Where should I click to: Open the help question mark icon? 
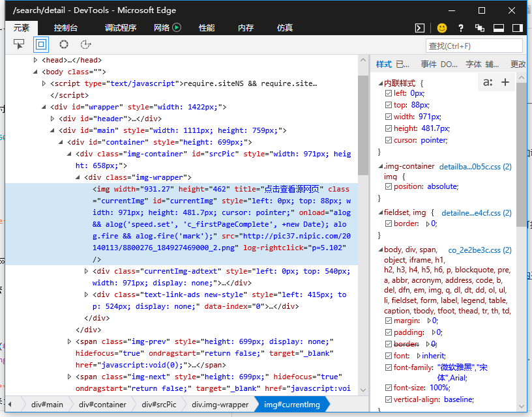click(x=461, y=28)
